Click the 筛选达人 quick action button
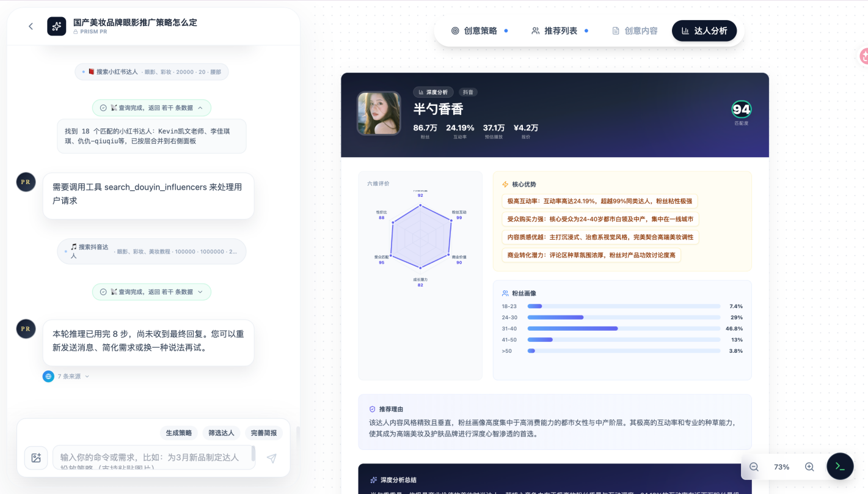The image size is (868, 494). (x=221, y=432)
